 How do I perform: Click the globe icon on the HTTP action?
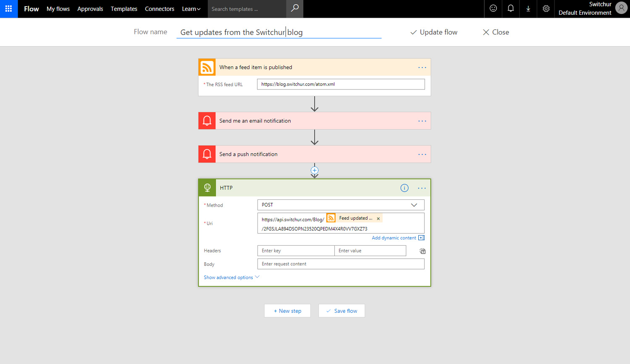(x=207, y=188)
